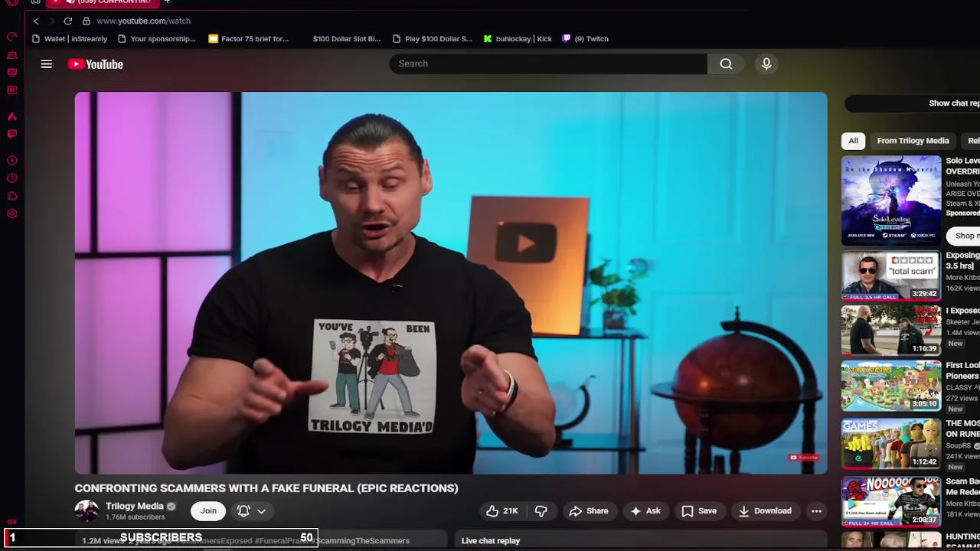Focus the YouTube Search input field
This screenshot has width=980, height=551.
548,64
